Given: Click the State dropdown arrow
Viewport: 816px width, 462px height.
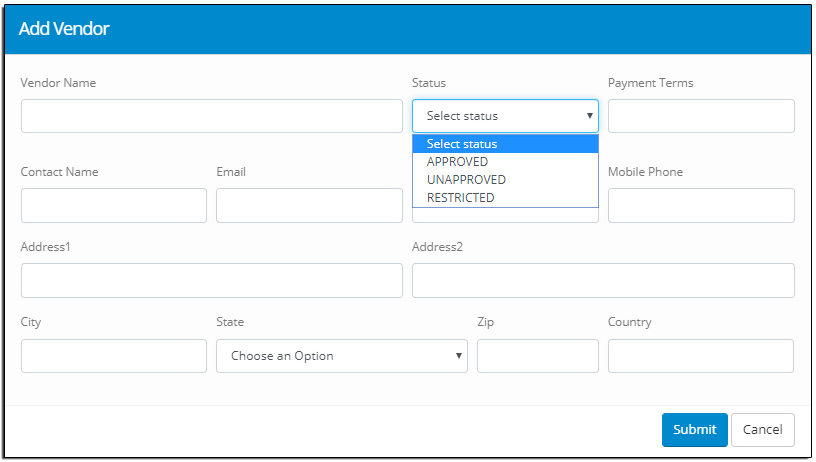Looking at the screenshot, I should coord(458,356).
